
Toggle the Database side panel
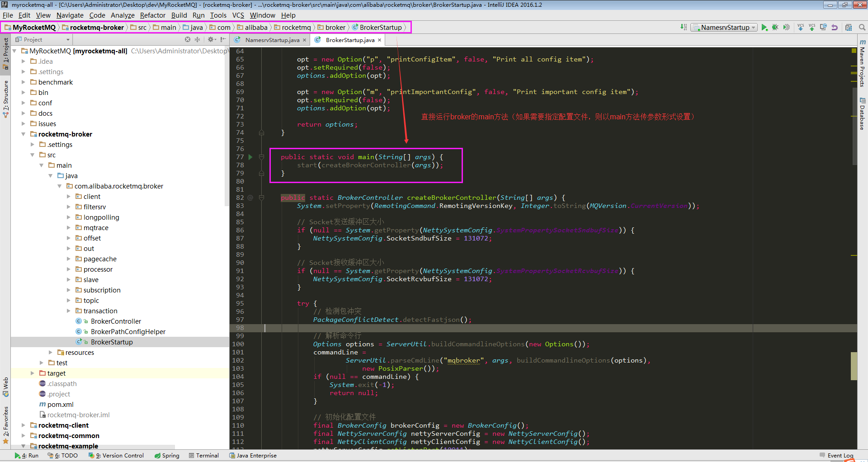coord(862,115)
